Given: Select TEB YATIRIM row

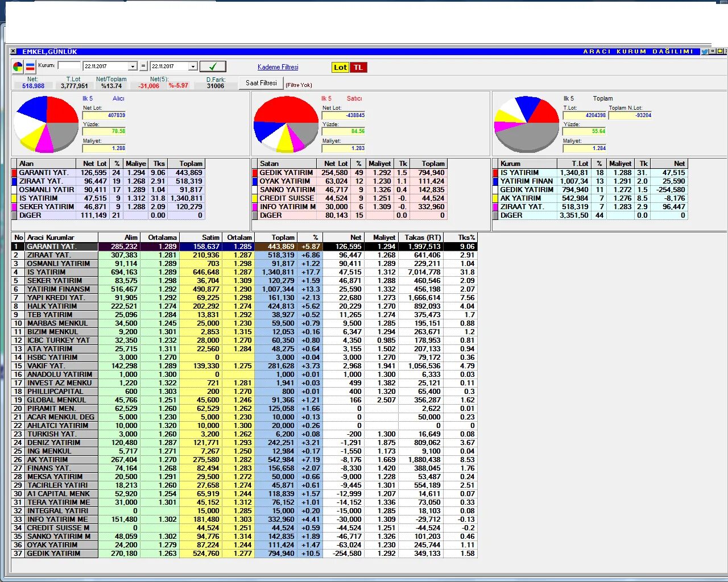Looking at the screenshot, I should click(x=245, y=315).
